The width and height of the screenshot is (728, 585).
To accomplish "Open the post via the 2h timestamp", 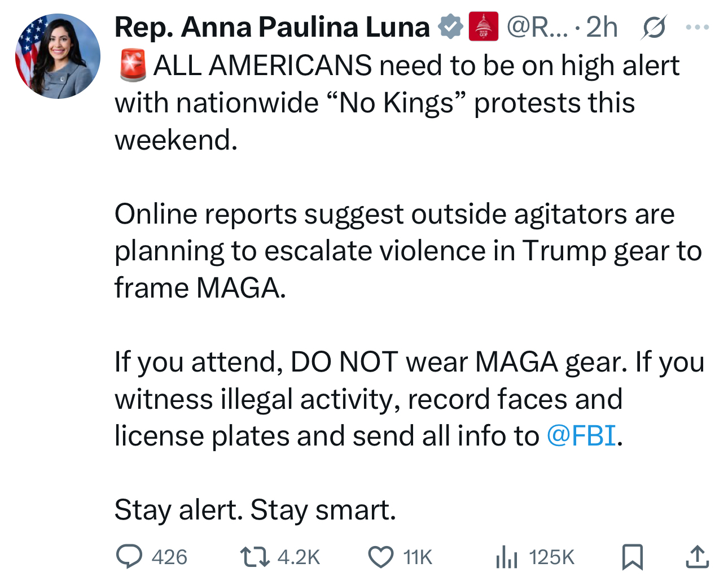I will (x=602, y=27).
